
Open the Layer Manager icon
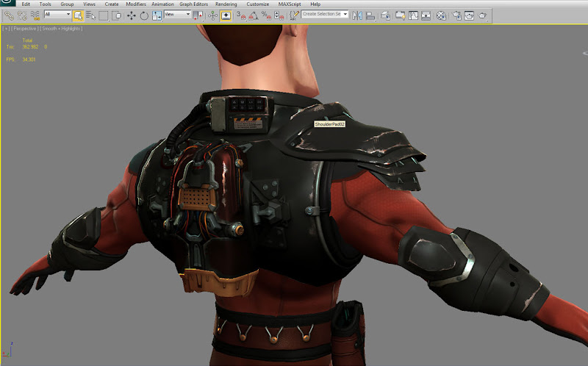385,15
